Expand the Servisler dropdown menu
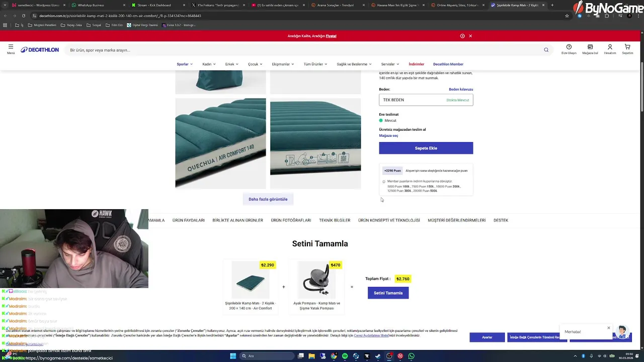The width and height of the screenshot is (644, 362). 390,64
